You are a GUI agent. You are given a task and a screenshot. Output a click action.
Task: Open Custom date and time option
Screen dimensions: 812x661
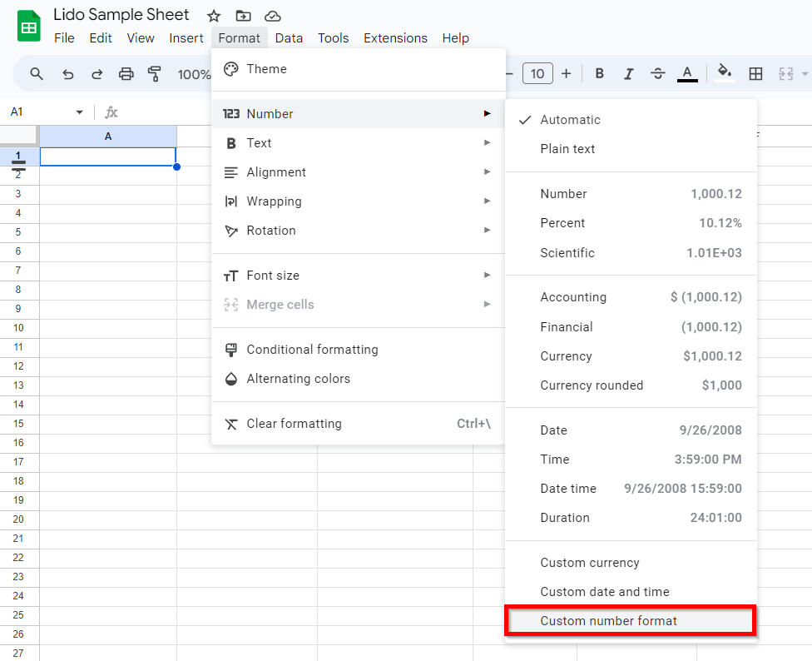[x=631, y=592]
